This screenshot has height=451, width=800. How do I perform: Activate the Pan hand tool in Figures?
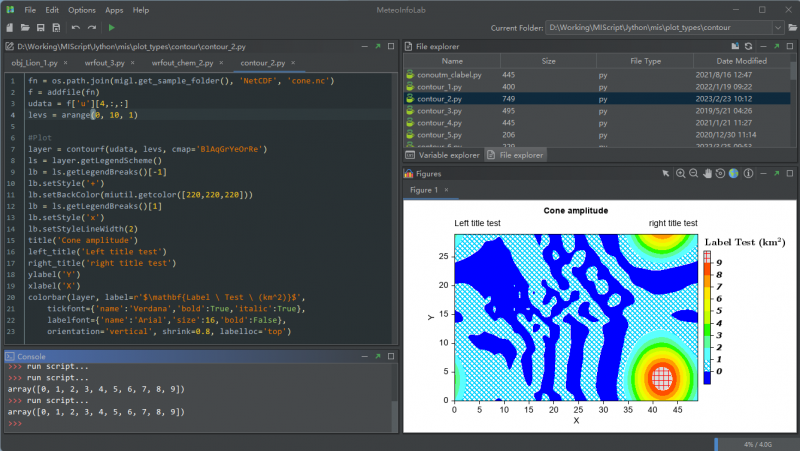(x=707, y=173)
